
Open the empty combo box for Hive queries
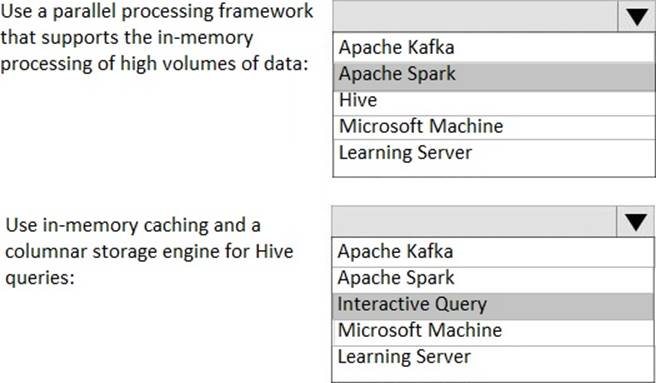474,221
